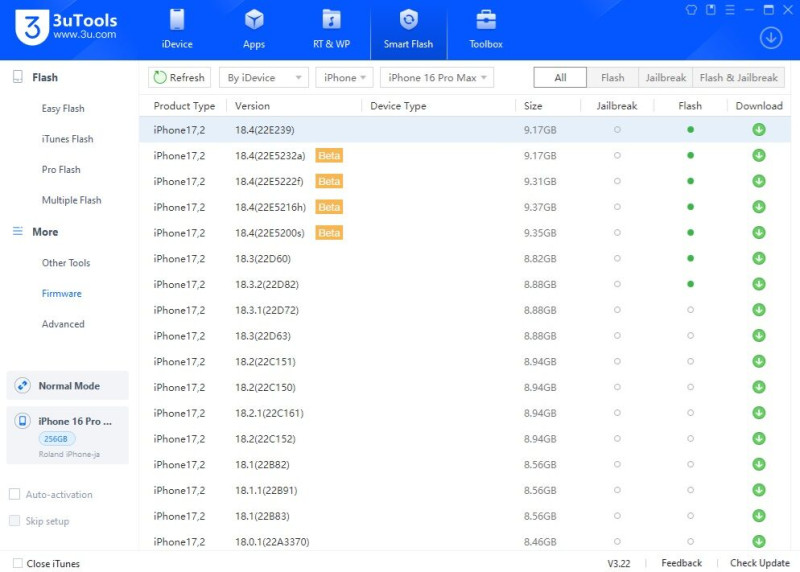Select Flash indicator for 18.3.1(22D72)
The image size is (800, 572).
point(690,310)
